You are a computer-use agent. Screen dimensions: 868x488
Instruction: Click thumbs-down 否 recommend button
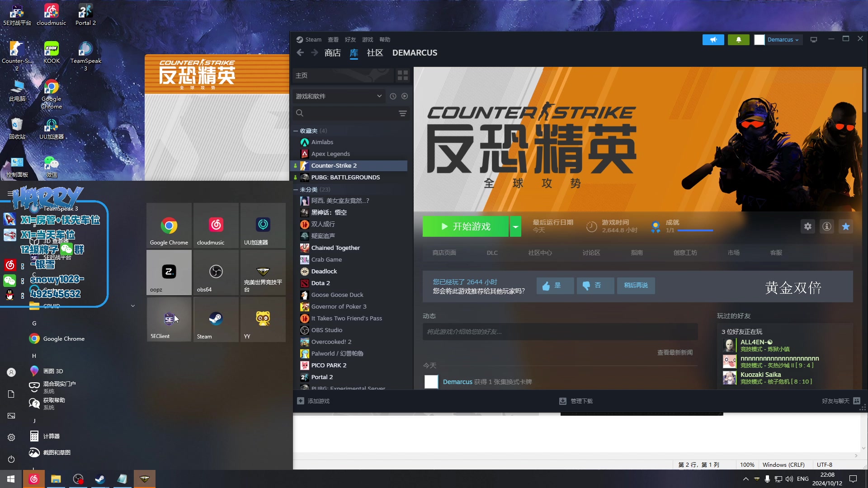pyautogui.click(x=595, y=286)
